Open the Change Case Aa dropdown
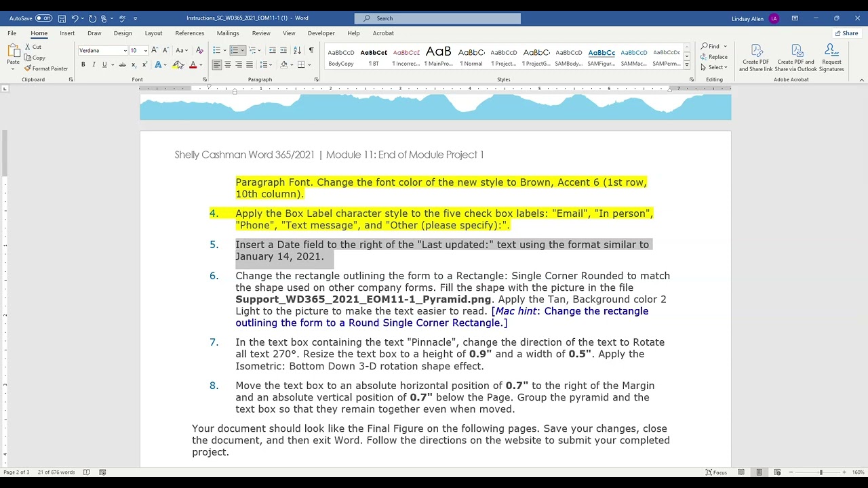Screen dimensions: 868x488 tap(181, 50)
